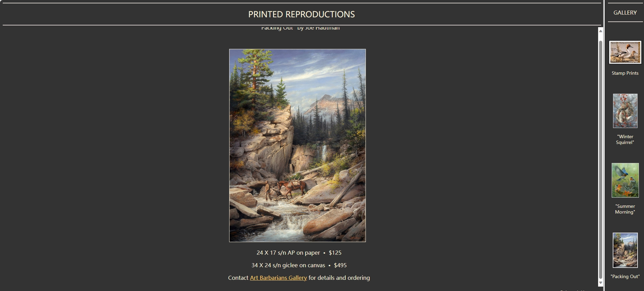Click the divider bar beside the gallery sidebar
Viewport: 644px width, 291px height.
[x=604, y=145]
